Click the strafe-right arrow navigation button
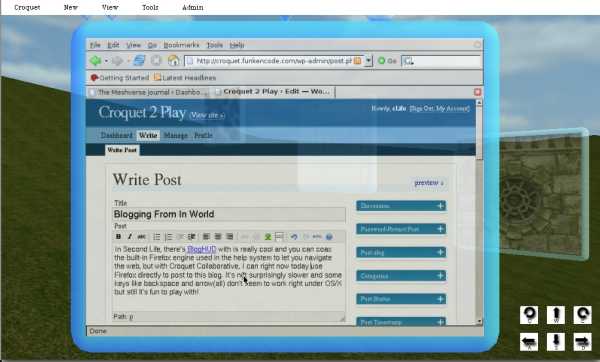The image size is (600, 362). [582, 342]
